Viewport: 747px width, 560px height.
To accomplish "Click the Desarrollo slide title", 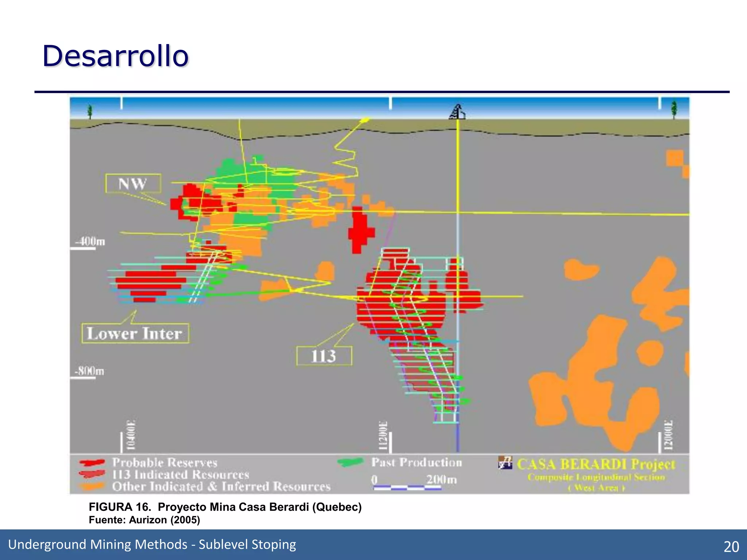I will 115,56.
